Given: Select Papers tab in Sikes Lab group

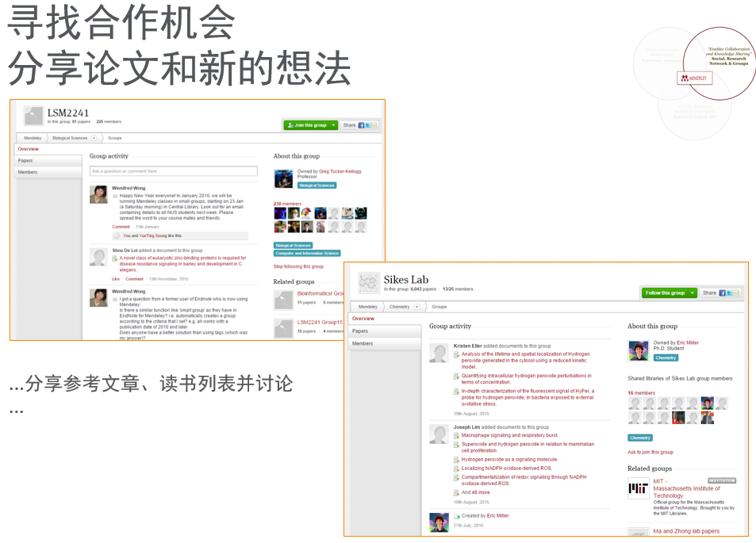Looking at the screenshot, I should point(385,331).
